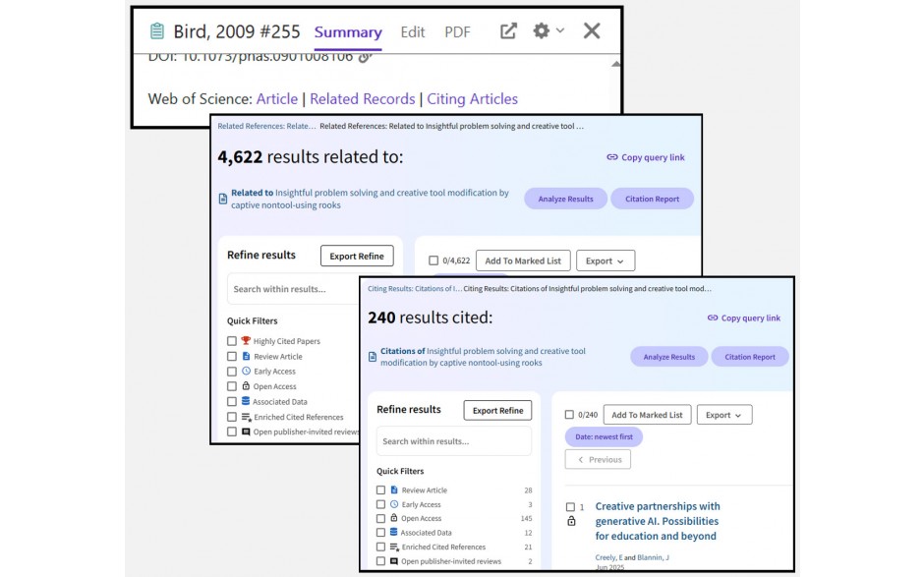Image resolution: width=924 pixels, height=577 pixels.
Task: Open the PDF tab
Action: (457, 31)
